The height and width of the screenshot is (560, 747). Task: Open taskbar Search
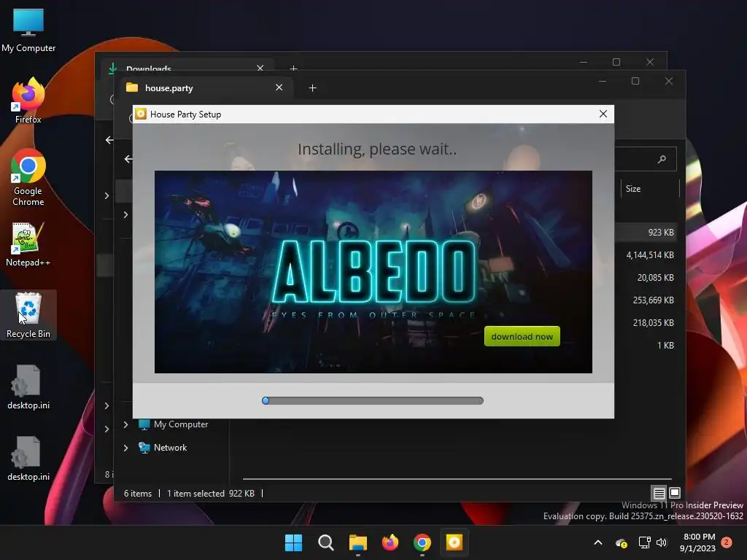click(326, 542)
